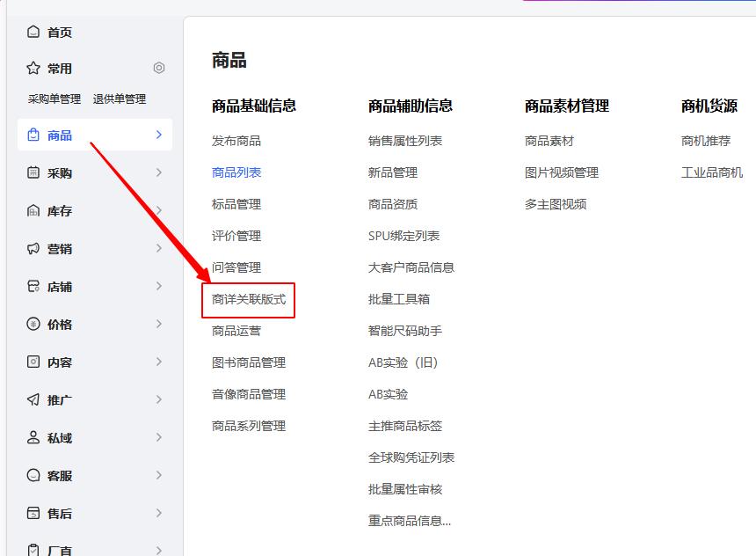Image resolution: width=756 pixels, height=556 pixels.
Task: Select 商品 in the sidebar menu
Action: 60,135
